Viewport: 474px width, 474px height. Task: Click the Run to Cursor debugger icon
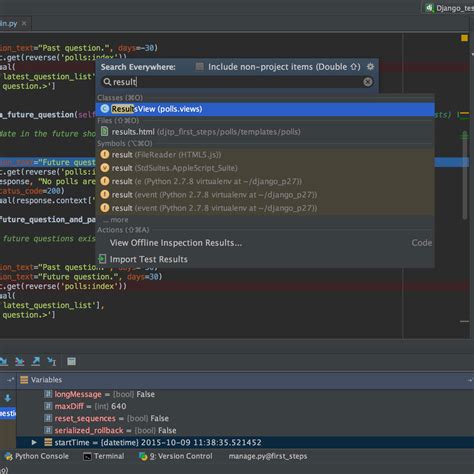[52, 361]
